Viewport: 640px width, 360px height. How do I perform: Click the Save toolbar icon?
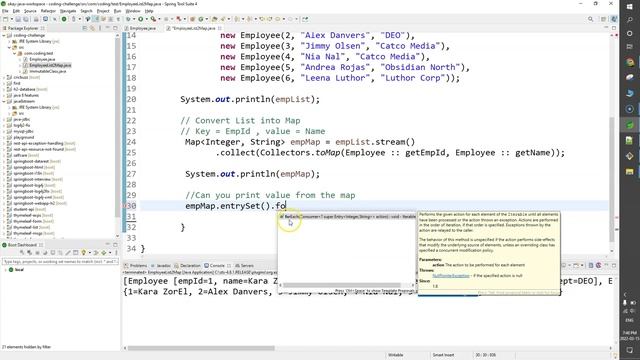coord(19,19)
